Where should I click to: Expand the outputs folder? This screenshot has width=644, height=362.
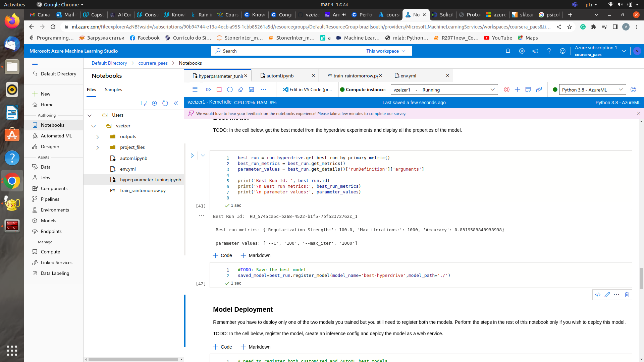click(98, 137)
